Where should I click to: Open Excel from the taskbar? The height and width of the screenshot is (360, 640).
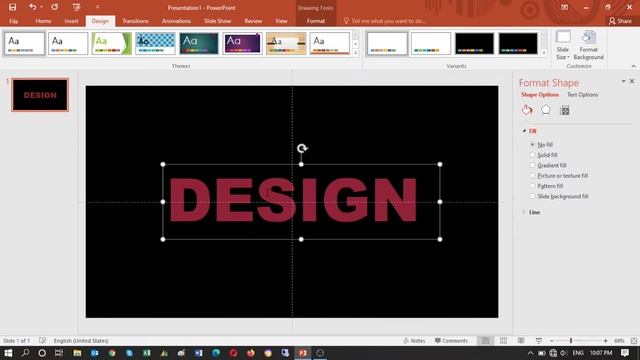pyautogui.click(x=147, y=353)
